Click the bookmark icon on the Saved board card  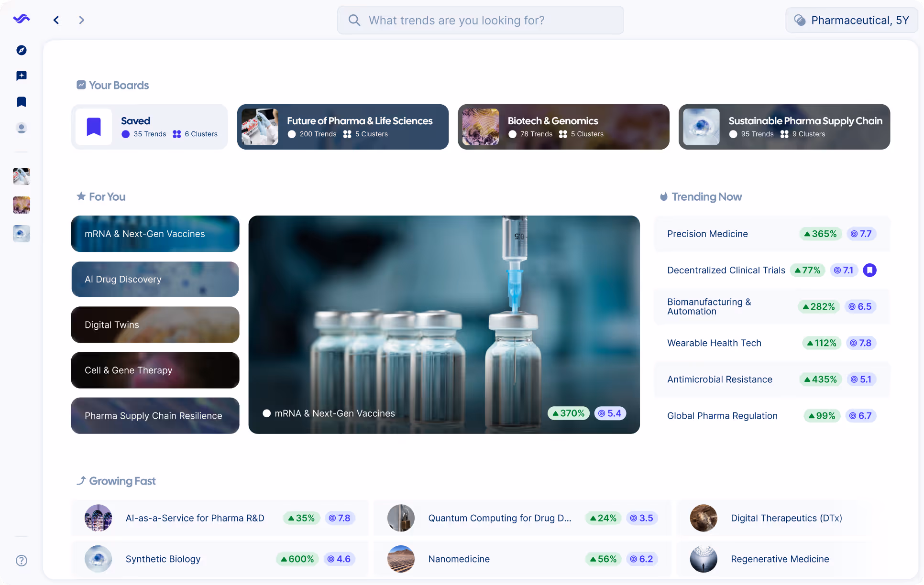click(x=94, y=126)
